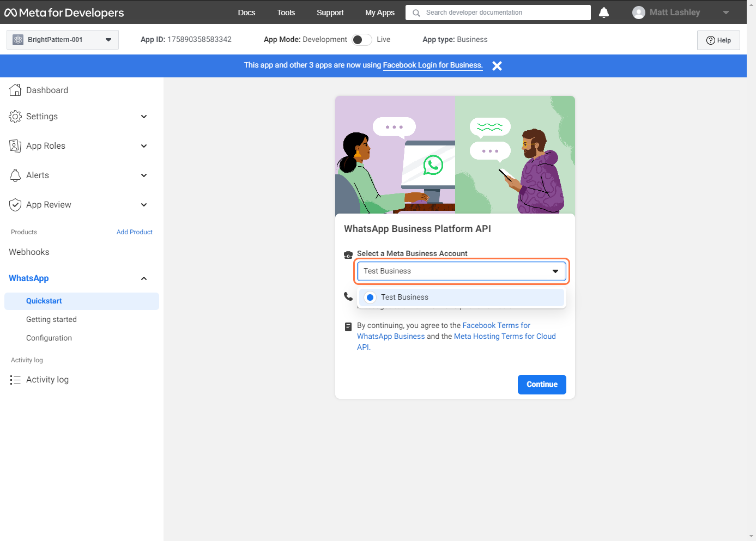This screenshot has height=541, width=756.
Task: Open the Docs menu in header
Action: [246, 13]
